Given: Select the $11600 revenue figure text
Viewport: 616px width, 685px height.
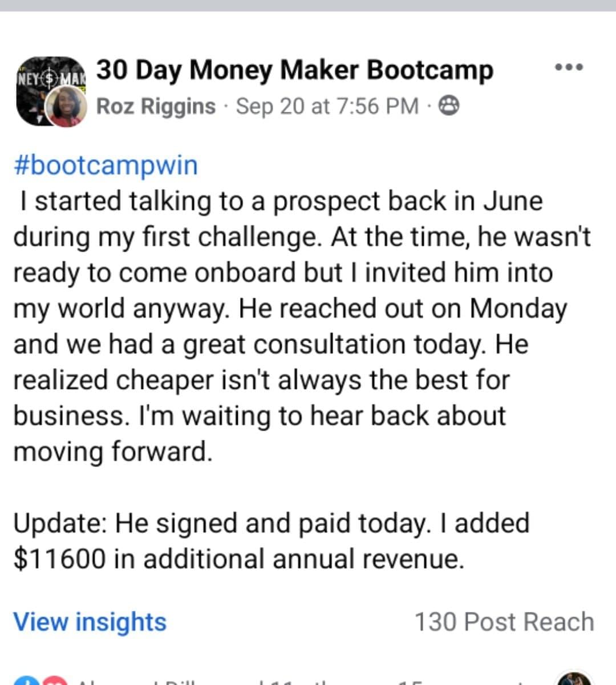Looking at the screenshot, I should pyautogui.click(x=60, y=559).
